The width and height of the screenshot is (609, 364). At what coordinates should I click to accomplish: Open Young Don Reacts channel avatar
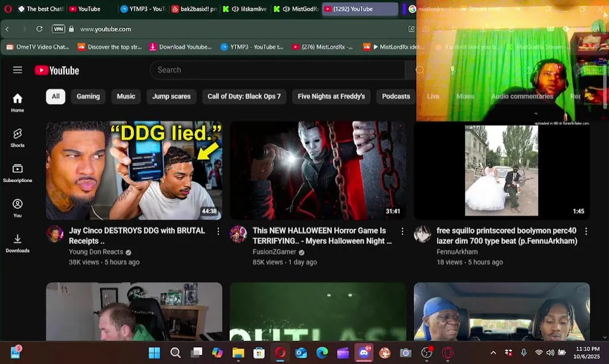[x=55, y=234]
